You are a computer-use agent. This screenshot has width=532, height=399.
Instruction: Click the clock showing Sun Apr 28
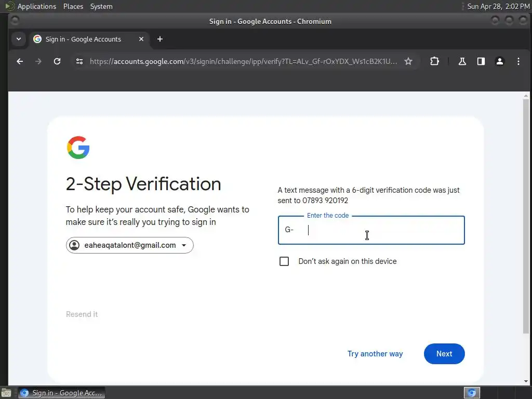pos(498,6)
